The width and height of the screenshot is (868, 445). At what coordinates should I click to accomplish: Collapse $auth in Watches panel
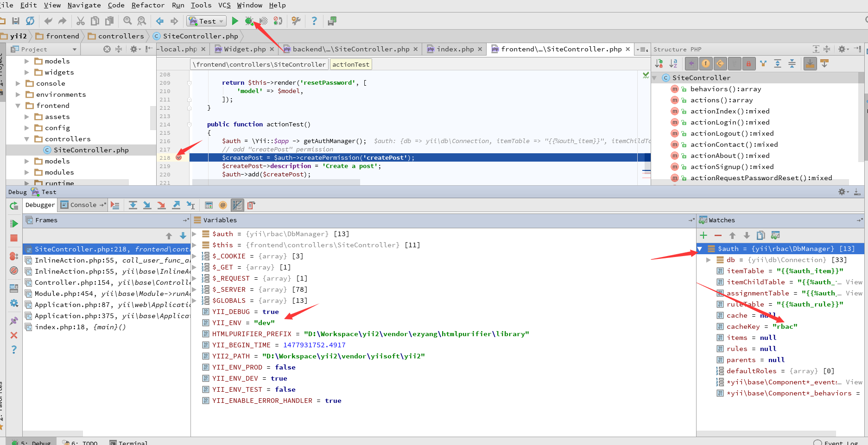click(700, 249)
